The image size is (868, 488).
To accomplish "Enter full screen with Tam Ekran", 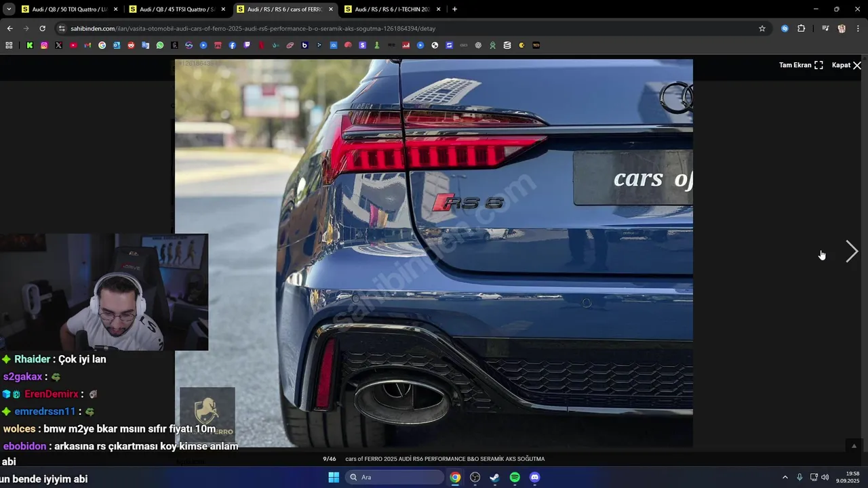I will pyautogui.click(x=801, y=65).
